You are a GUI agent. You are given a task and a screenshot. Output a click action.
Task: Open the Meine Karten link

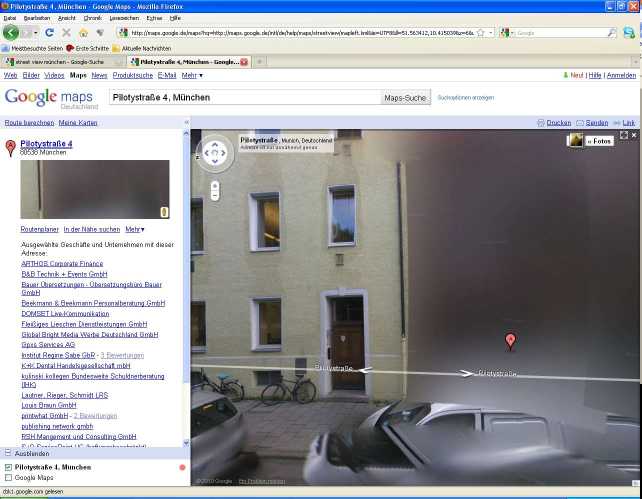click(78, 123)
